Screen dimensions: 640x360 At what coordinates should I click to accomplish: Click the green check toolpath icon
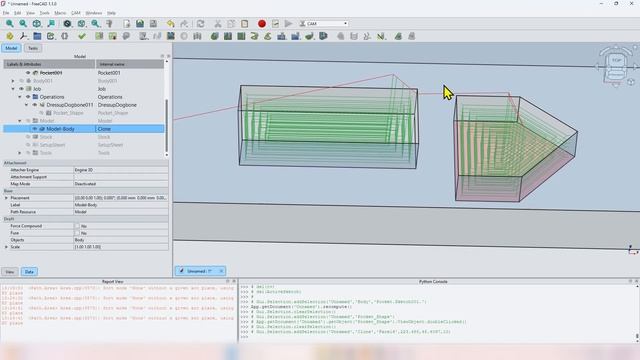tap(82, 36)
